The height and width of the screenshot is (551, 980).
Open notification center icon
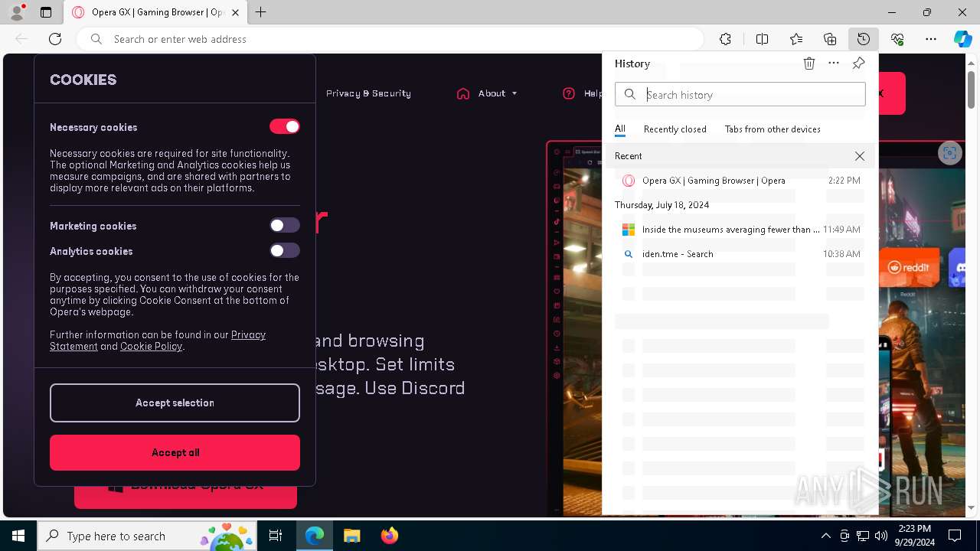(955, 536)
